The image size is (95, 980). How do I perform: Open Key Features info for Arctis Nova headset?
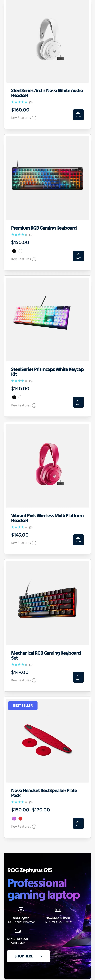(x=24, y=118)
